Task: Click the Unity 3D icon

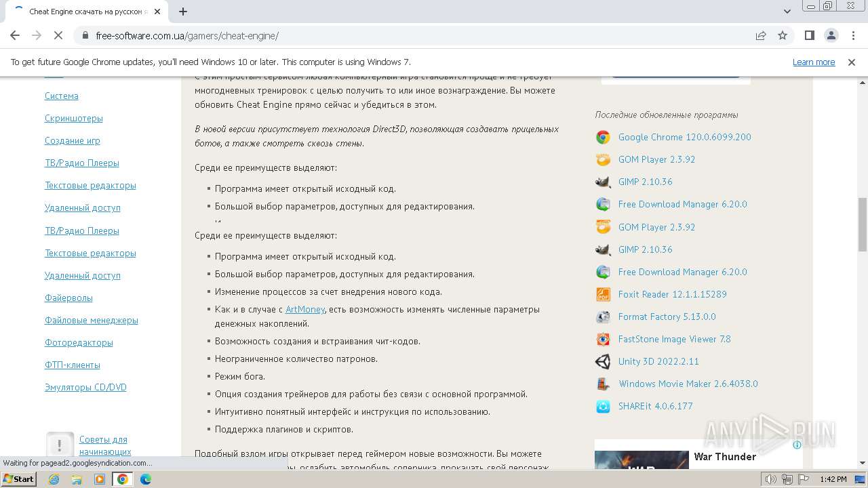Action: click(x=603, y=361)
